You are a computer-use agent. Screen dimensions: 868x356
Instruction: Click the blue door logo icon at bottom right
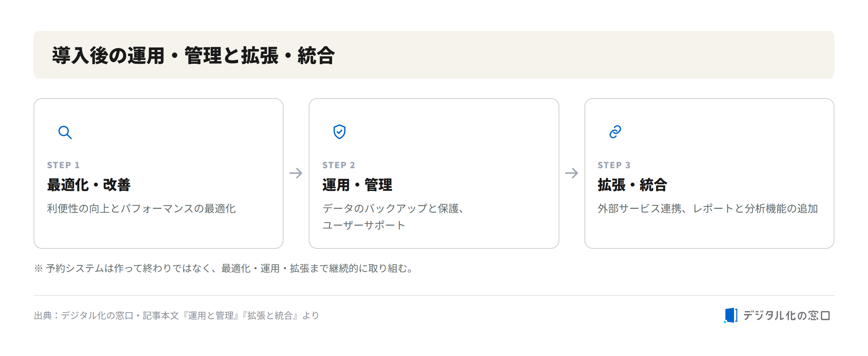coord(731,315)
